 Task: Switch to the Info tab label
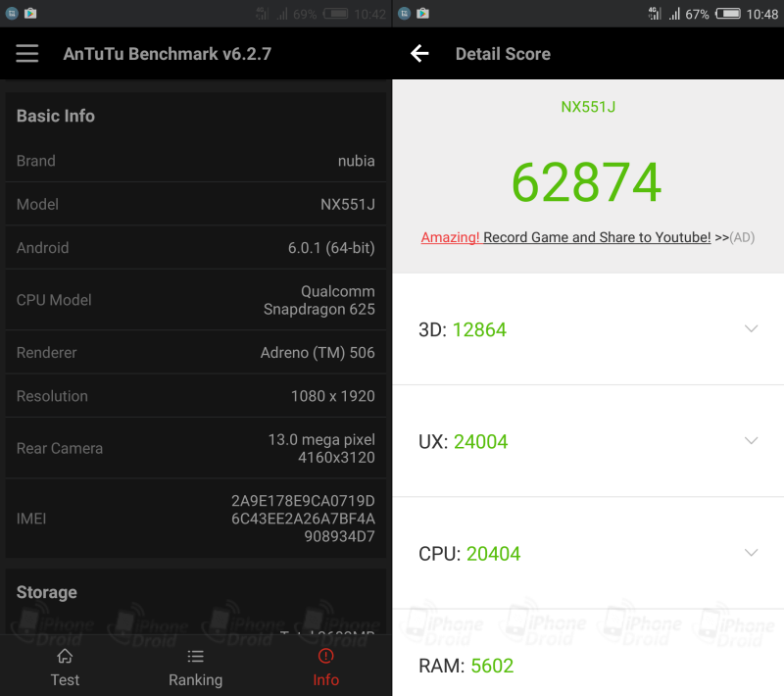click(x=326, y=680)
